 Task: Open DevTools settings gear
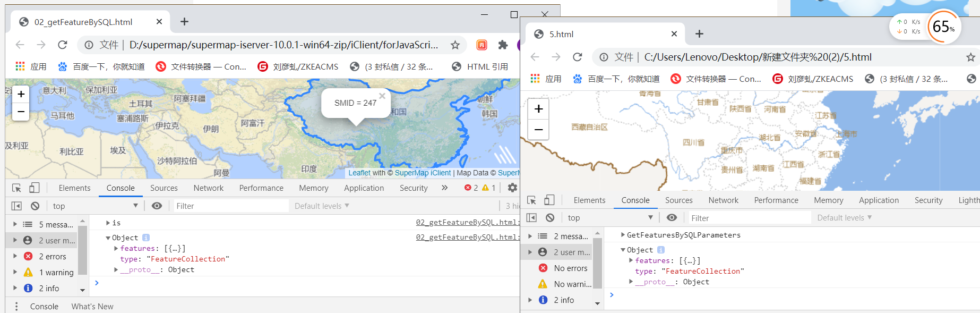click(512, 188)
